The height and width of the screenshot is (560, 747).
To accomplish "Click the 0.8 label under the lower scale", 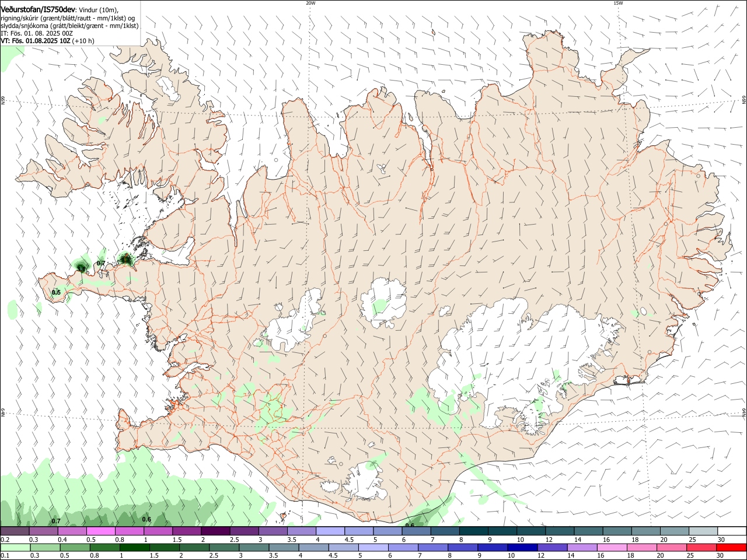I will (95, 556).
